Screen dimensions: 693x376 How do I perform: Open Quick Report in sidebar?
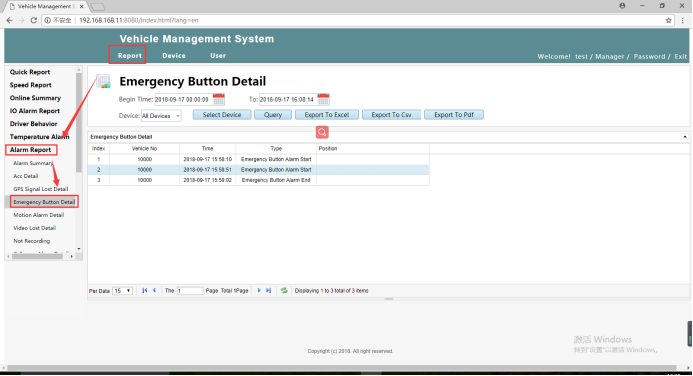pos(30,72)
